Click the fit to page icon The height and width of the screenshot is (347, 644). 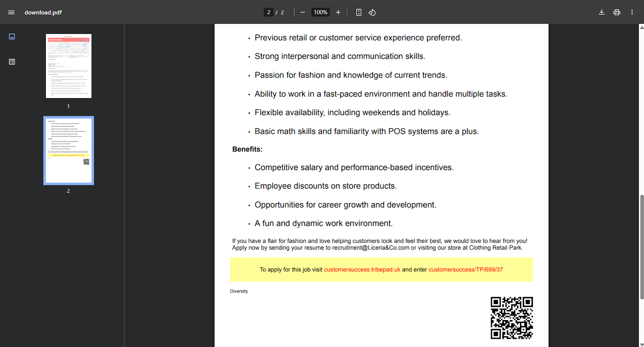pos(359,12)
